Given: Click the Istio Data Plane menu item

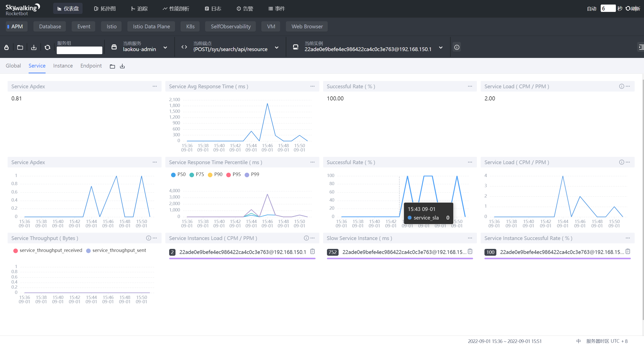Looking at the screenshot, I should (151, 26).
